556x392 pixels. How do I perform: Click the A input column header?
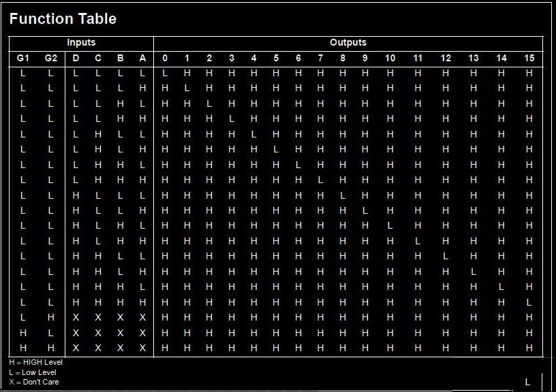click(142, 58)
